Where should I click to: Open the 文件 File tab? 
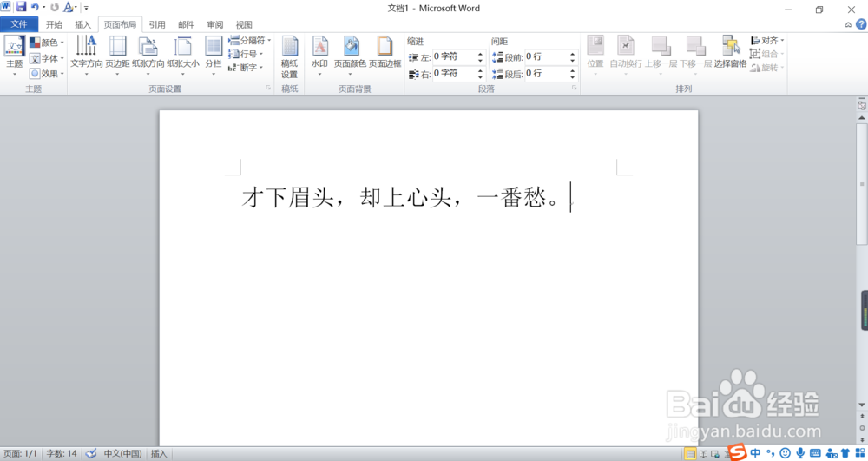19,24
